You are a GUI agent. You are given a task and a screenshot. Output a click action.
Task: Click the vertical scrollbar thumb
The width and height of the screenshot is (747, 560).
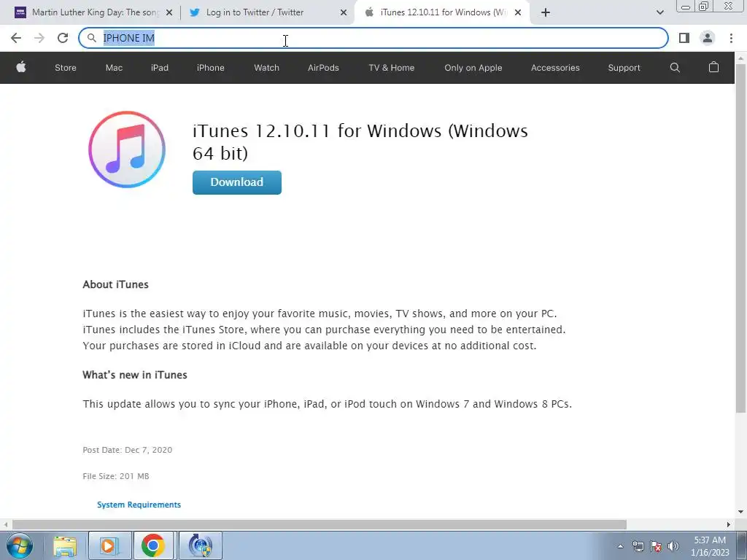click(x=740, y=238)
